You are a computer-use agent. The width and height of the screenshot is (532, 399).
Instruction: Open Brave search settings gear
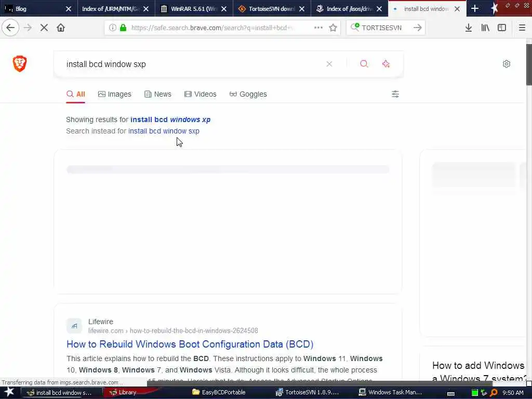pos(506,64)
